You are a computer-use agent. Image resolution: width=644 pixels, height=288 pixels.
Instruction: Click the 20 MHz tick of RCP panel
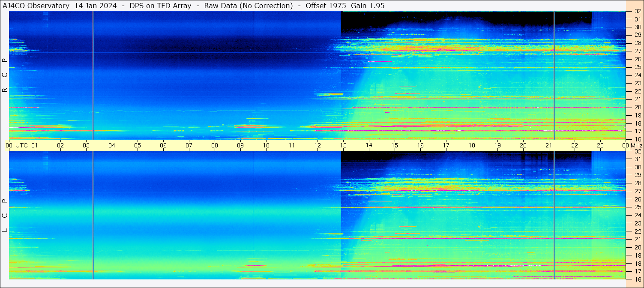tap(637, 107)
